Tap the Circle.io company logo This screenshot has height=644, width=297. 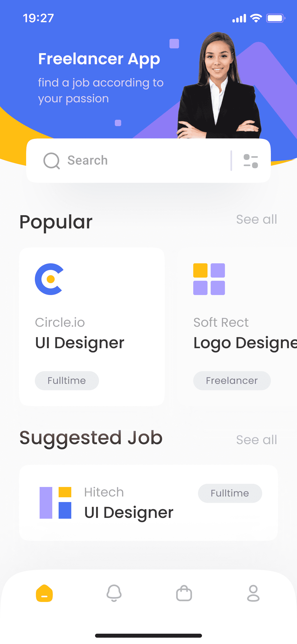tap(49, 279)
